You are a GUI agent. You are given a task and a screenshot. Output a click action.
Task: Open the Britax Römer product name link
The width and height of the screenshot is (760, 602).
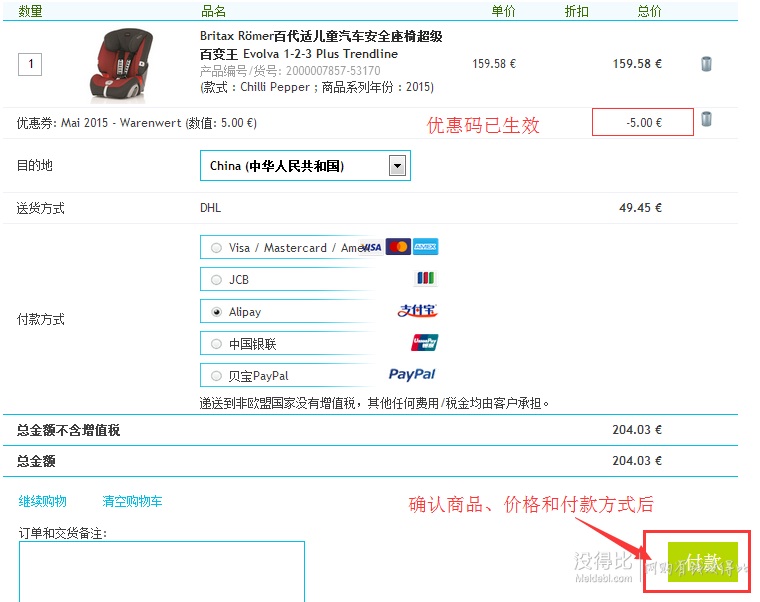pyautogui.click(x=321, y=45)
